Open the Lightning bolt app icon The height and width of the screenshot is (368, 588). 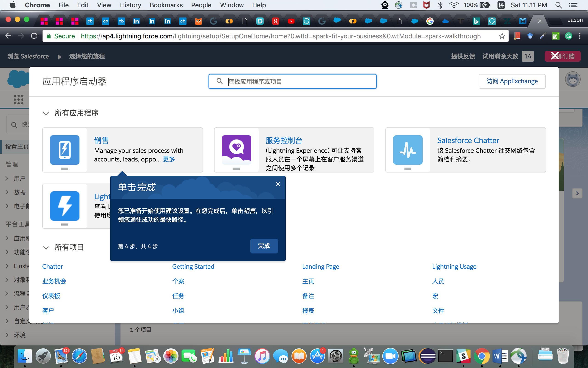pos(65,206)
